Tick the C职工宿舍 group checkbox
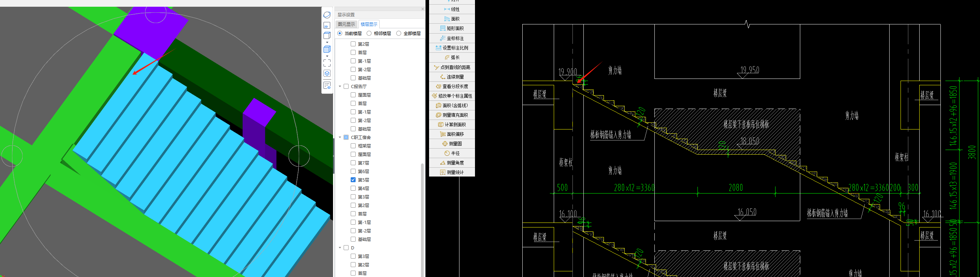 346,137
